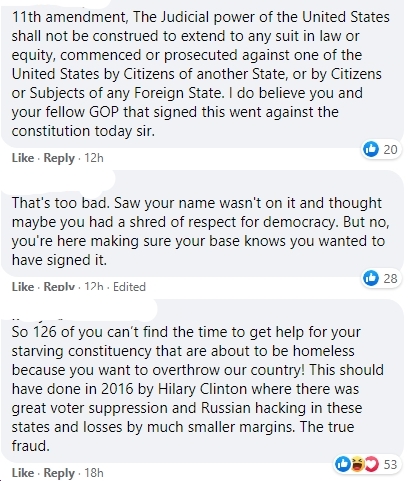Reply to the "So 126 of you" comment
The image size is (408, 481).
[59, 473]
